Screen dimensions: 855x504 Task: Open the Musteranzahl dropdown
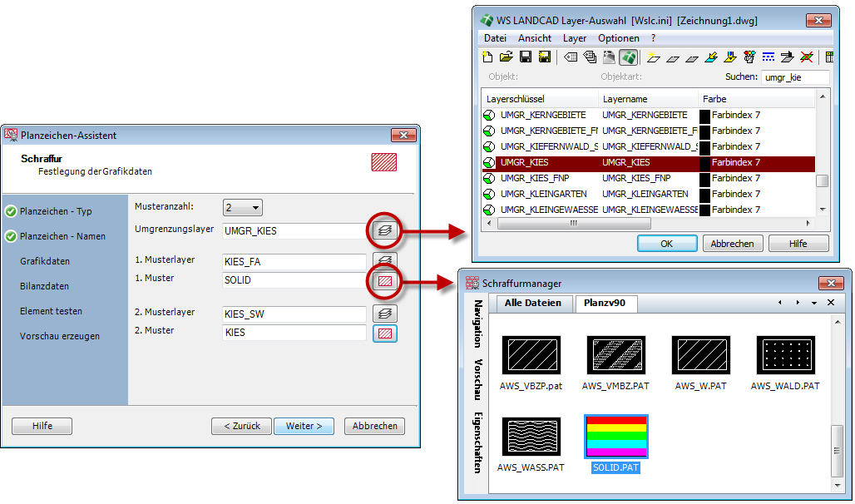coord(243,207)
